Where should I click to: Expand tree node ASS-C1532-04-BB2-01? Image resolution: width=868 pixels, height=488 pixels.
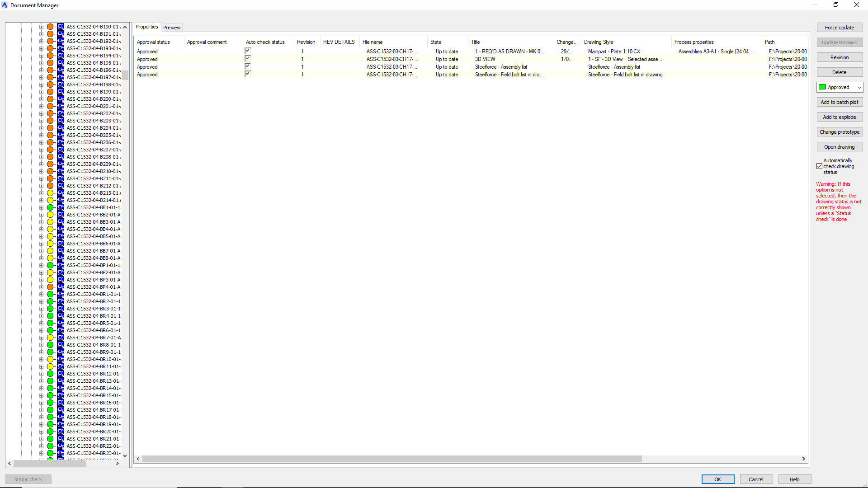41,215
